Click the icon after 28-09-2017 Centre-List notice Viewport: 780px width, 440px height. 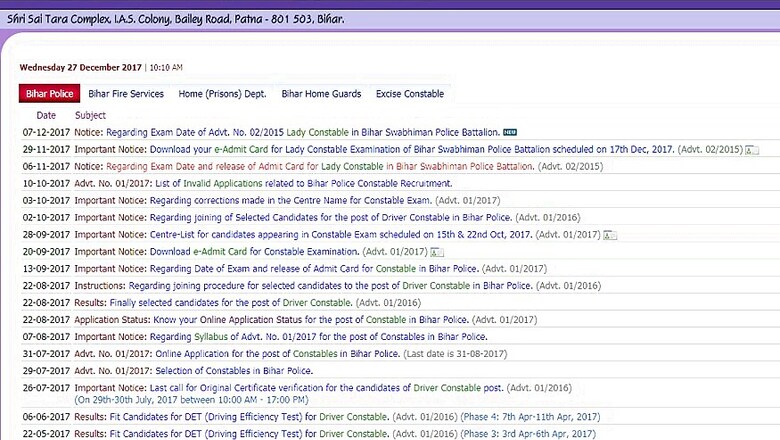610,235
